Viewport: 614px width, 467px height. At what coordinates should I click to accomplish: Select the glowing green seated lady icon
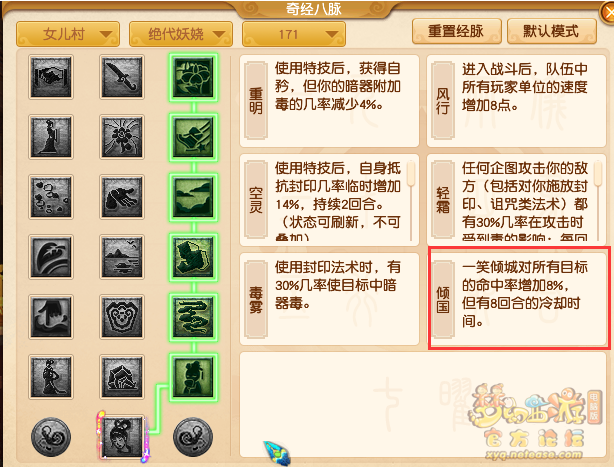193,377
